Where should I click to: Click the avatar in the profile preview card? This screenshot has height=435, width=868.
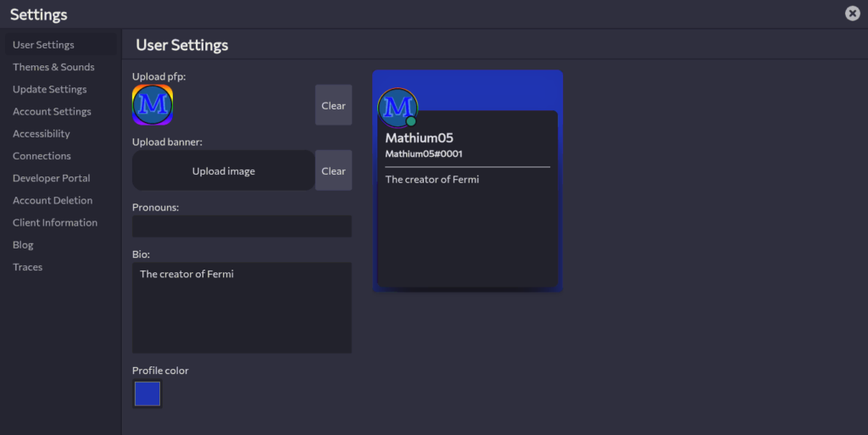pos(397,108)
